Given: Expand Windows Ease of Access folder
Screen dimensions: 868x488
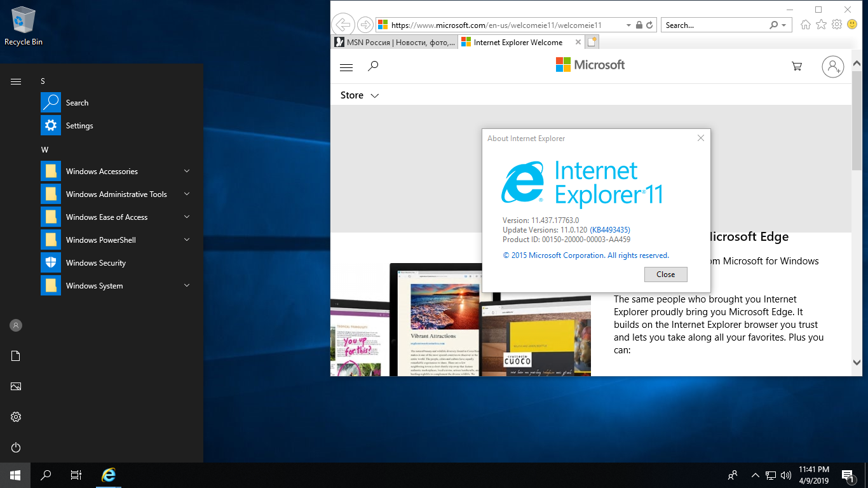Looking at the screenshot, I should tap(116, 217).
